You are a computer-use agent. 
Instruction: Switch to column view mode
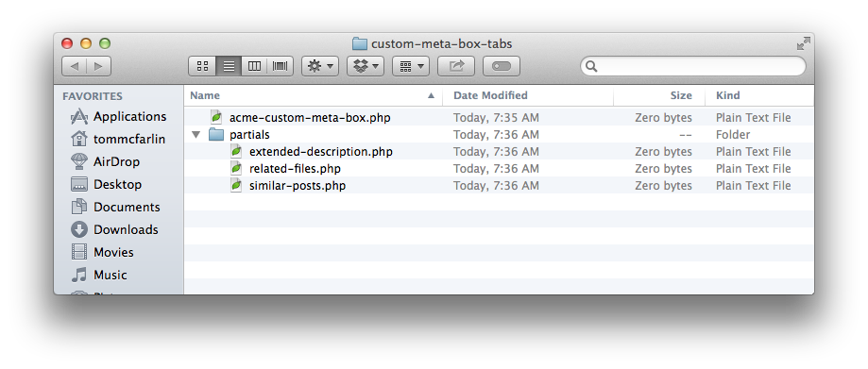point(254,66)
